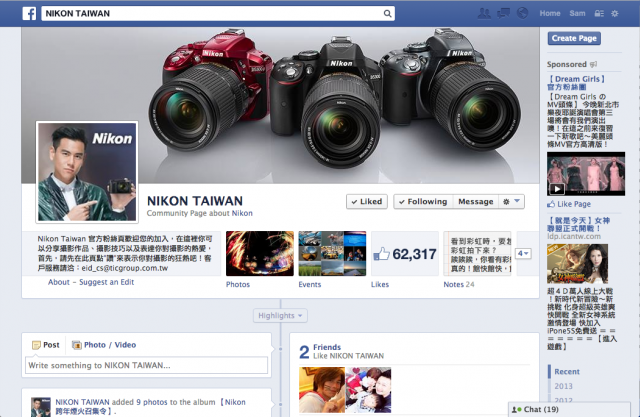Open the page gear dropdown menu
Image resolution: width=640 pixels, height=417 pixels.
coord(511,202)
